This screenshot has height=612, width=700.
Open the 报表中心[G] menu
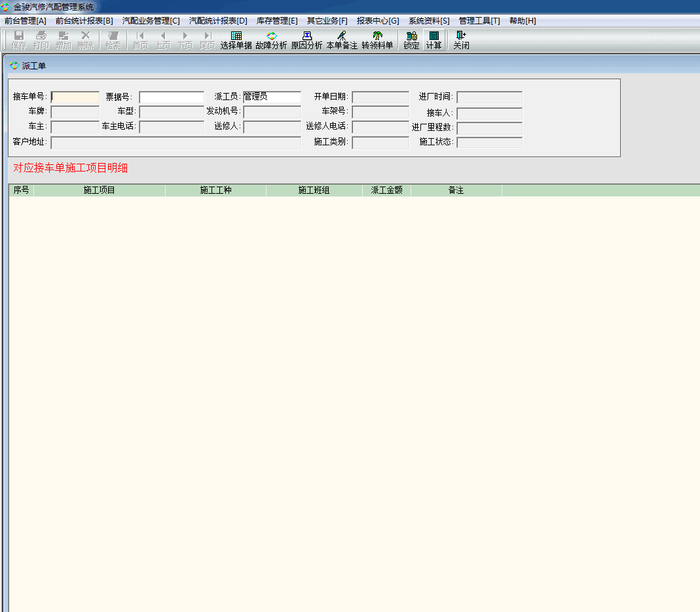pyautogui.click(x=378, y=21)
